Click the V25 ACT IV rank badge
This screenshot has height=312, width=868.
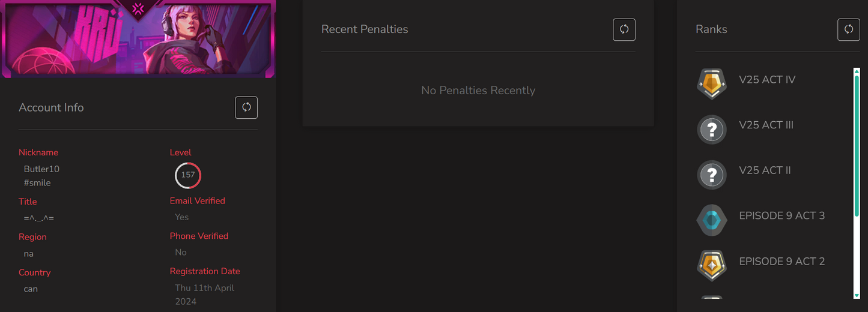click(x=712, y=83)
